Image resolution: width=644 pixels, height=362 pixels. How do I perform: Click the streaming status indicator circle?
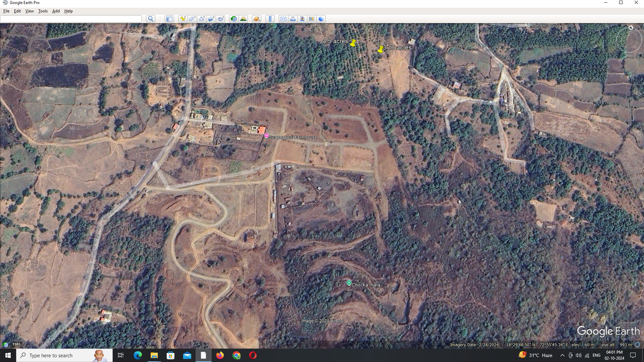[x=637, y=345]
